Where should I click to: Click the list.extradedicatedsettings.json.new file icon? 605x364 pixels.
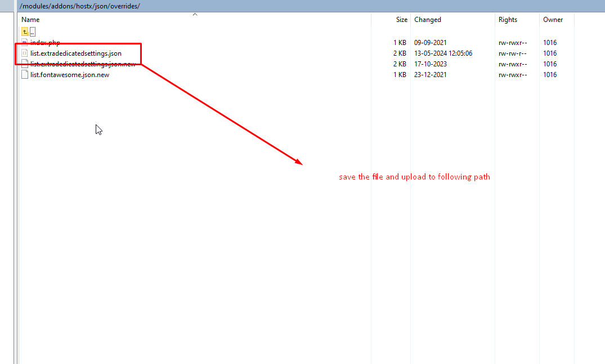click(x=25, y=64)
